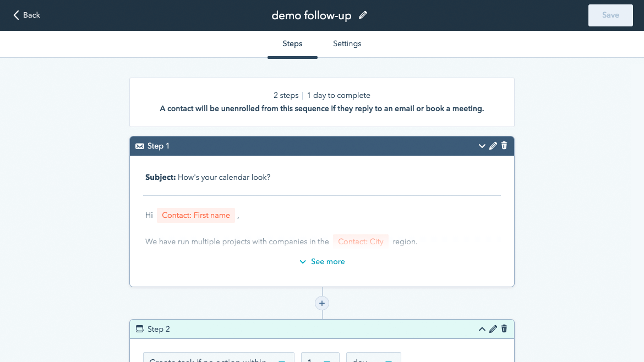Add a new step with the plus icon
The height and width of the screenshot is (362, 644).
(x=321, y=303)
